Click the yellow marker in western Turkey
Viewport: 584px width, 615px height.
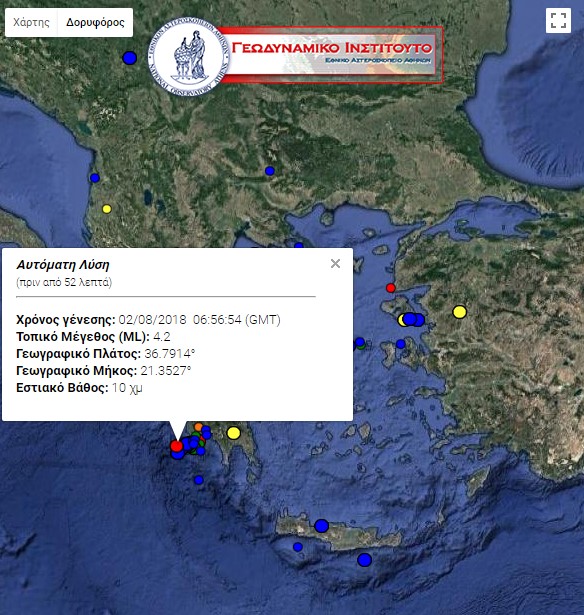pos(460,312)
